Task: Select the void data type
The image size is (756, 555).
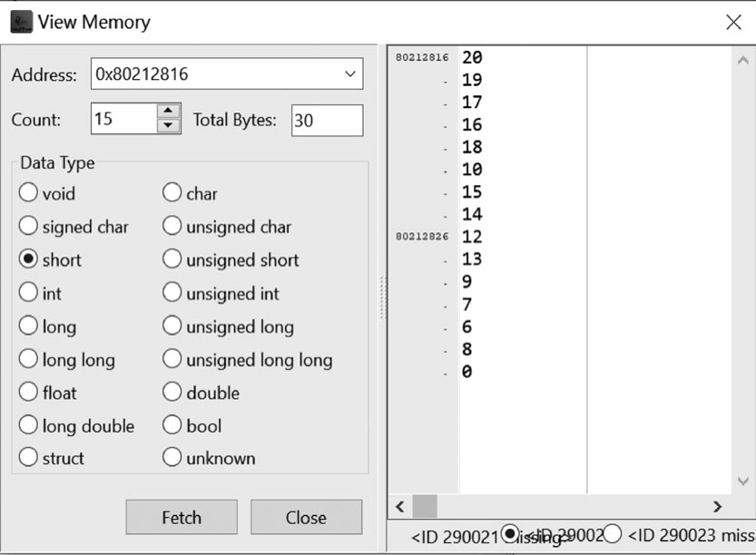Action: 28,192
